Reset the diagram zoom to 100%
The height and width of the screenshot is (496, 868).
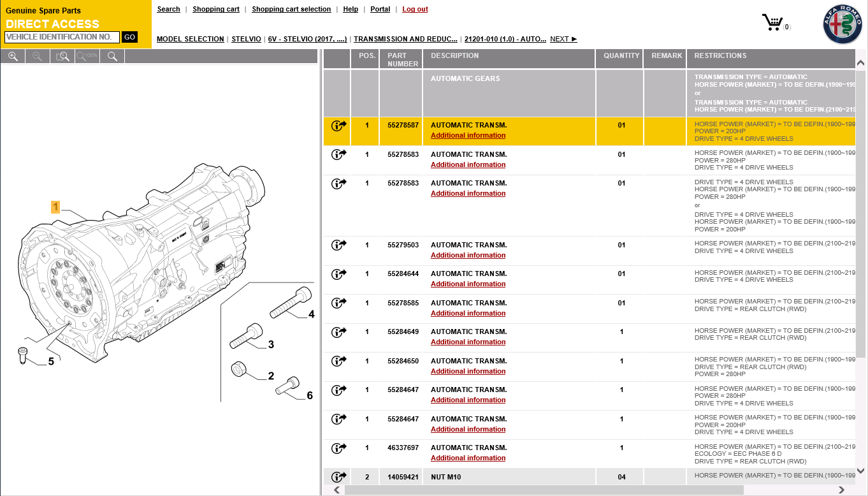coord(87,56)
